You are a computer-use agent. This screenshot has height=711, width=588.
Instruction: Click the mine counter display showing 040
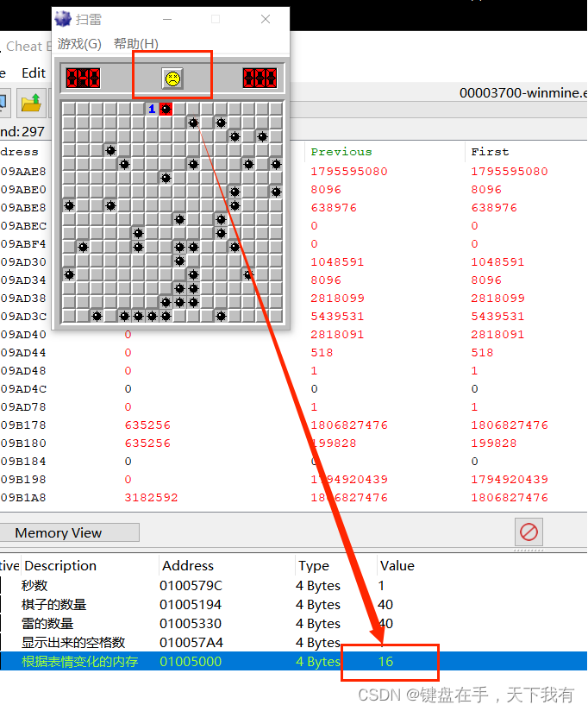83,78
